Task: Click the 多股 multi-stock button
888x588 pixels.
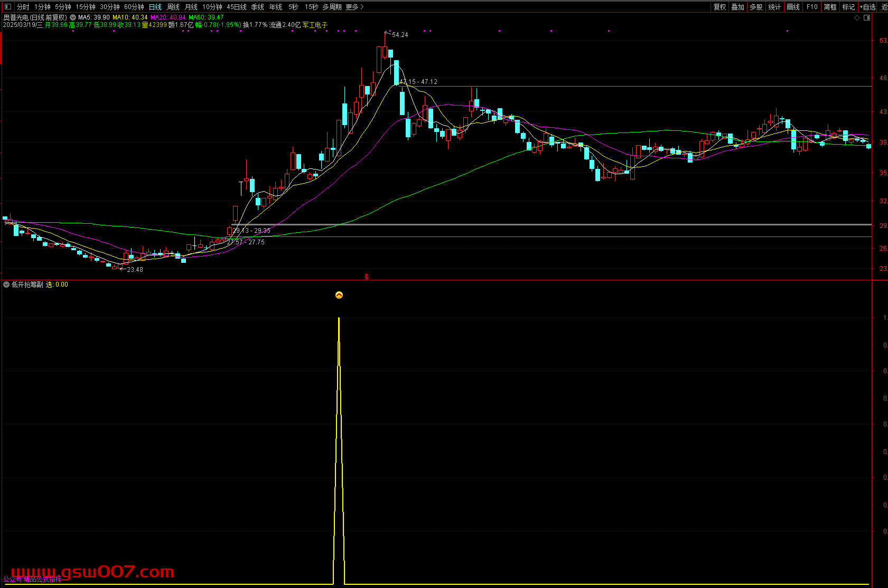Action: pyautogui.click(x=756, y=7)
